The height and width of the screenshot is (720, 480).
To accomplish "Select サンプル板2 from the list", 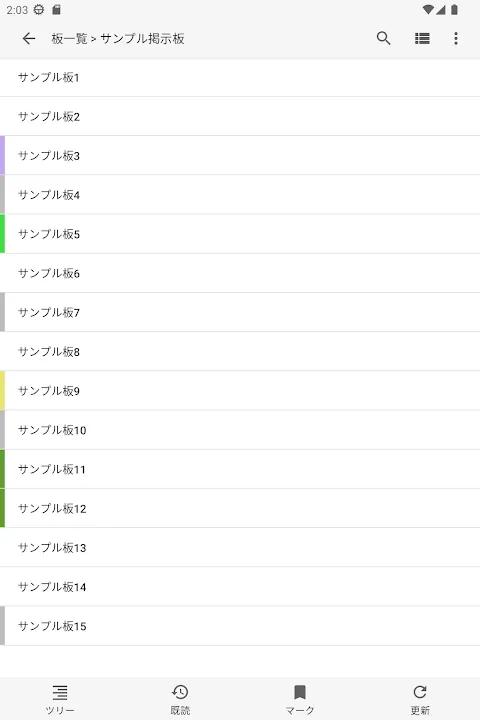I will [240, 117].
